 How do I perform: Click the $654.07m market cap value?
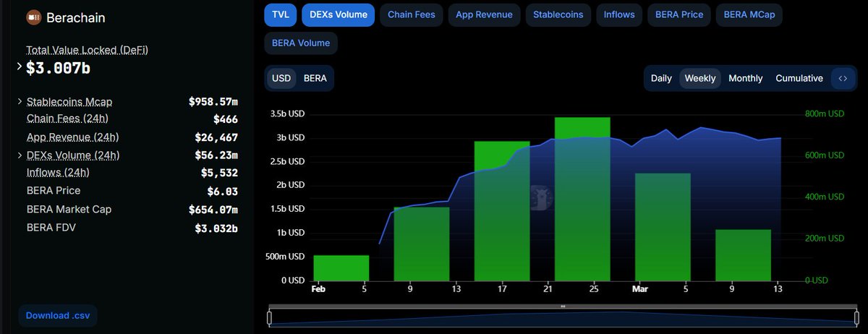pos(213,210)
